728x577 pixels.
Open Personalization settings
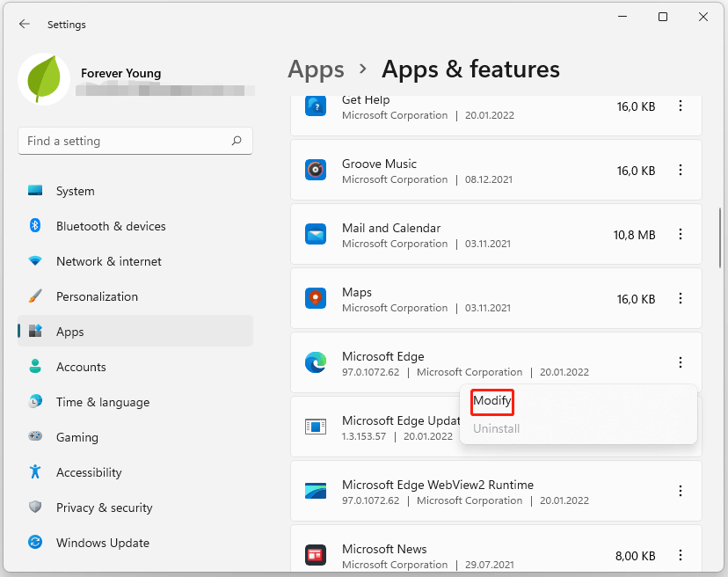pos(135,296)
